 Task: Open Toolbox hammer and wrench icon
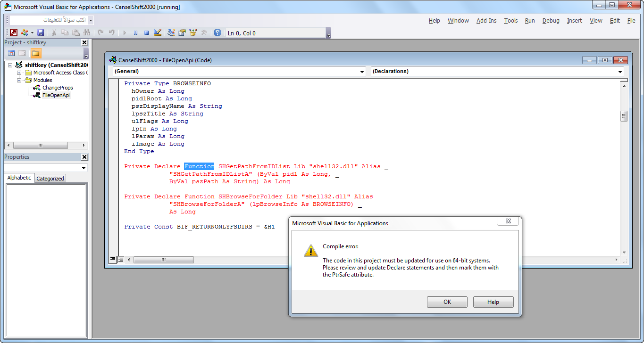[204, 33]
